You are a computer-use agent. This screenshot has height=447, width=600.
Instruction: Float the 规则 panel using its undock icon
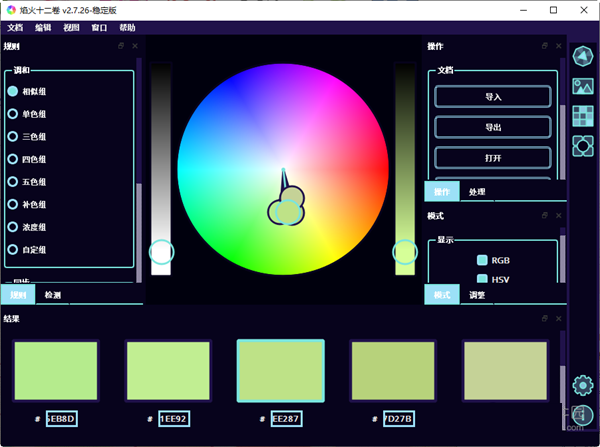point(122,46)
